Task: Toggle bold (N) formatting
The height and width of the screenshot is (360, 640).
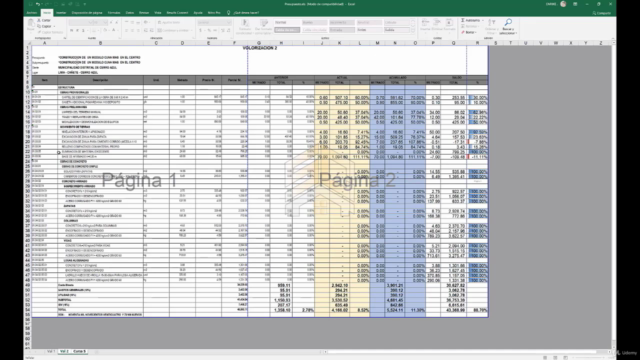Action: 71,31
